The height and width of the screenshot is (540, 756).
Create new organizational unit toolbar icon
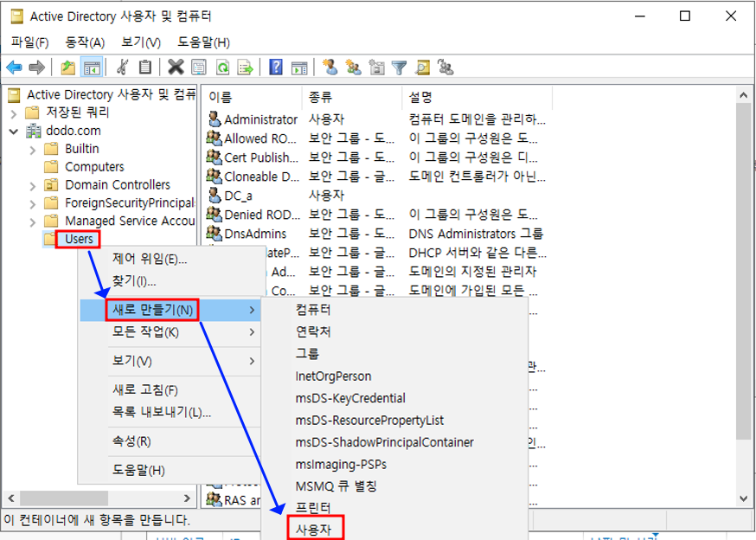coord(376,67)
